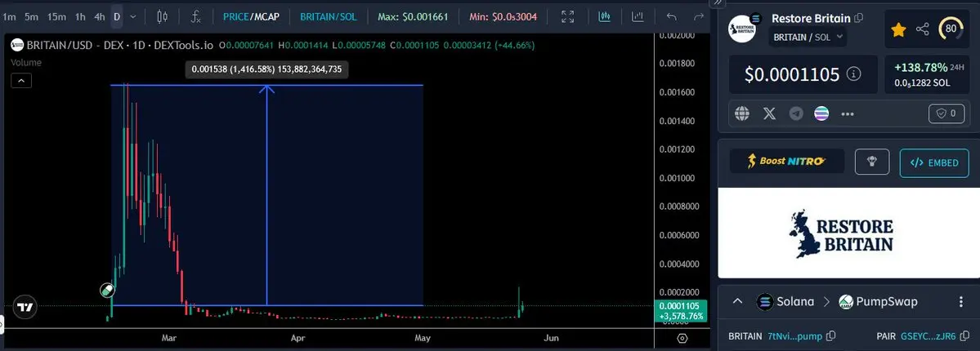Image resolution: width=980 pixels, height=351 pixels.
Task: Open the Solana explorer icon link
Action: tap(821, 113)
